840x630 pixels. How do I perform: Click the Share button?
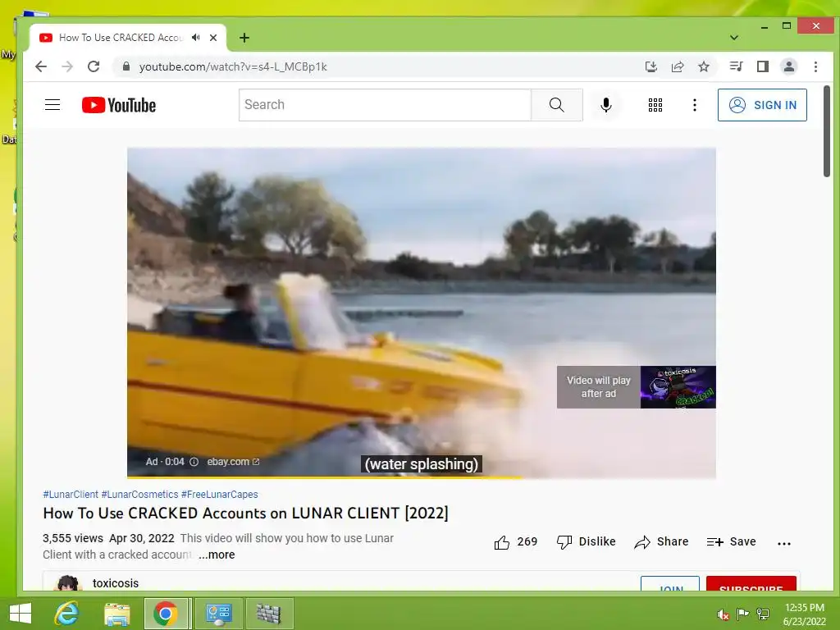(661, 542)
